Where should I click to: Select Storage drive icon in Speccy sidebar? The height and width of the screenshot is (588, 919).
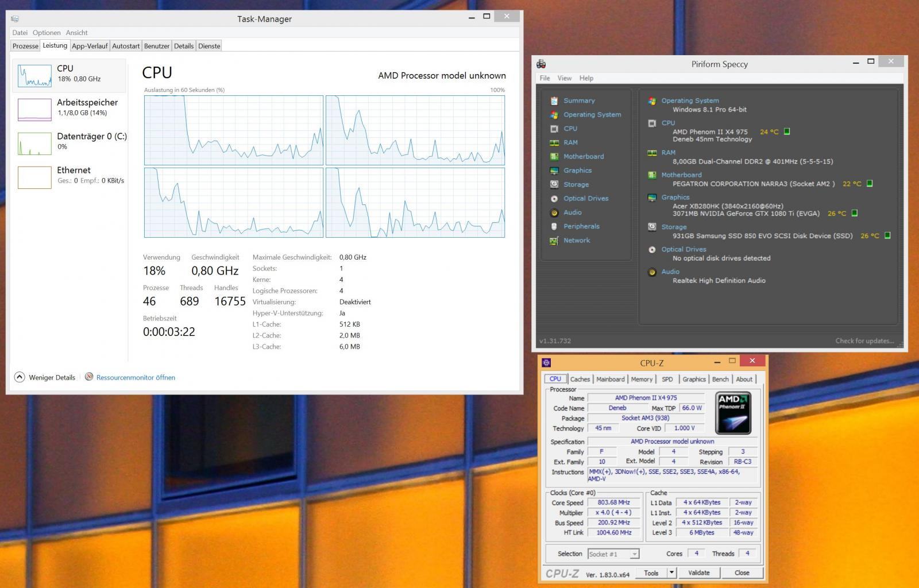(x=554, y=184)
